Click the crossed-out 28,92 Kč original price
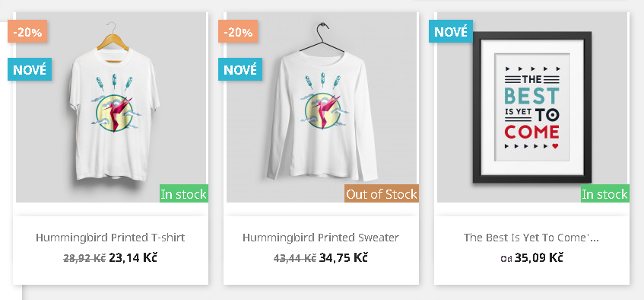Screen dimensions: 644x300 pyautogui.click(x=84, y=258)
